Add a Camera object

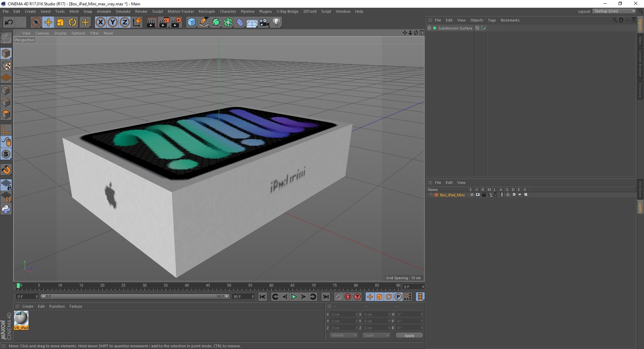(264, 22)
